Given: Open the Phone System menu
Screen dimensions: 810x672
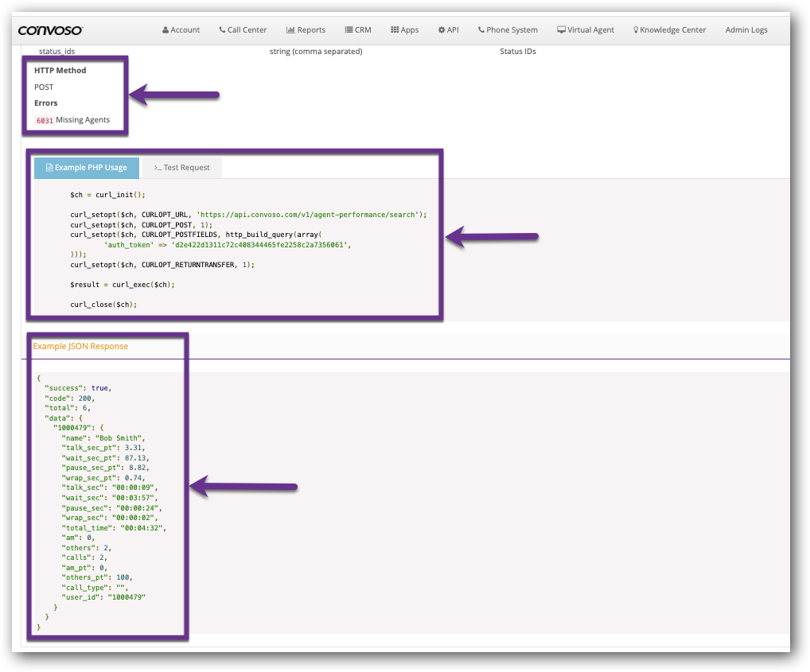Looking at the screenshot, I should [x=508, y=30].
